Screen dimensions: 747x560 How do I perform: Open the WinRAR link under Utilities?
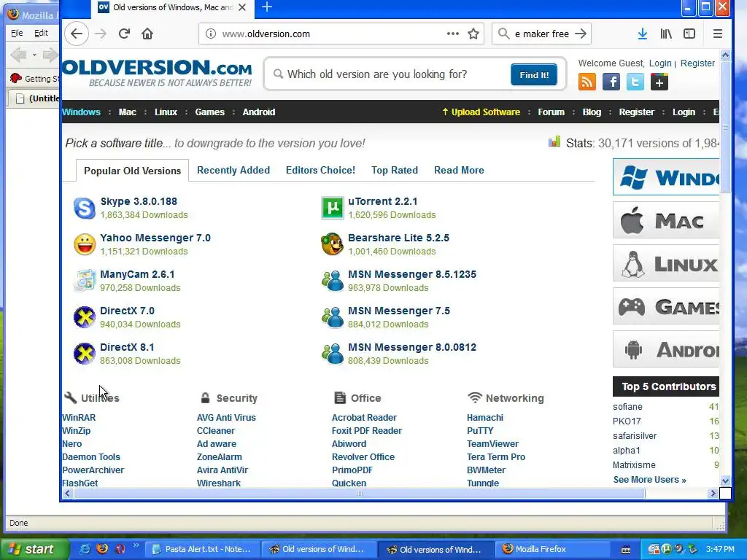(x=79, y=418)
